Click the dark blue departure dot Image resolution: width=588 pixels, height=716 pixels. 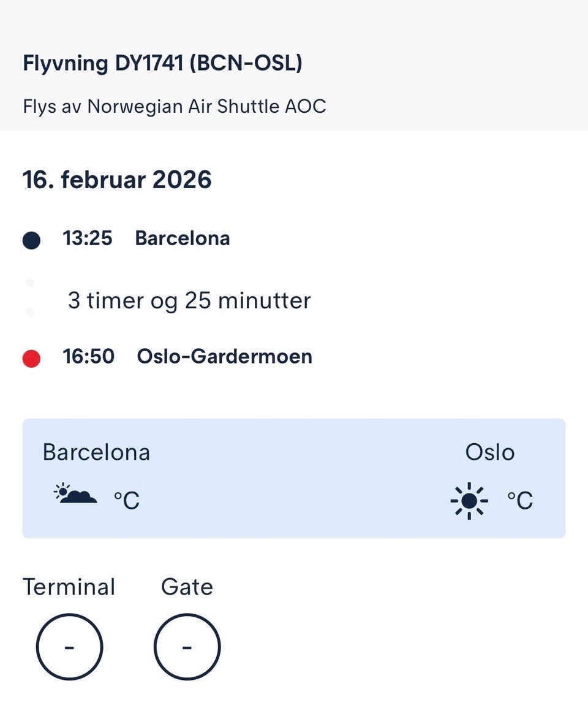tap(31, 240)
